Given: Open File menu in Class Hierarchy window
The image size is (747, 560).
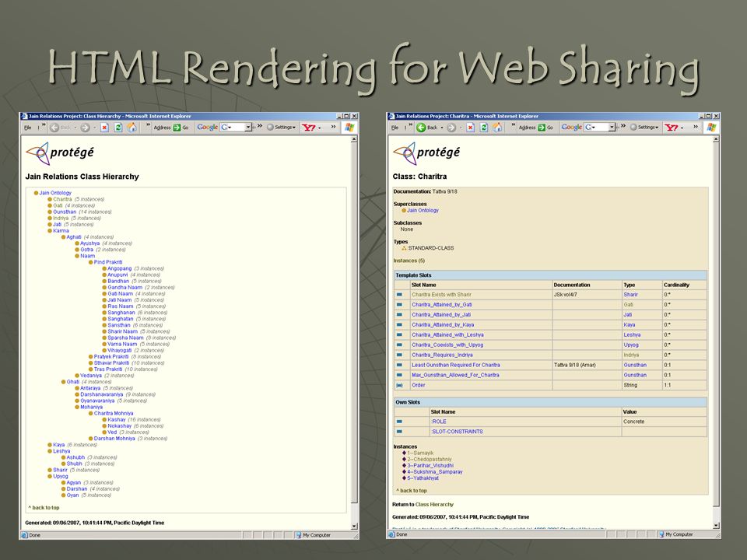Looking at the screenshot, I should coord(28,128).
